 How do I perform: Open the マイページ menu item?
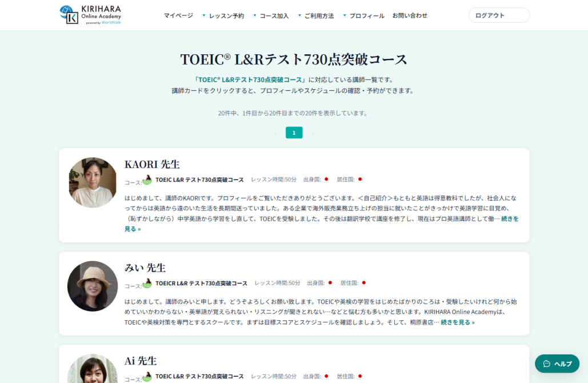(x=178, y=16)
